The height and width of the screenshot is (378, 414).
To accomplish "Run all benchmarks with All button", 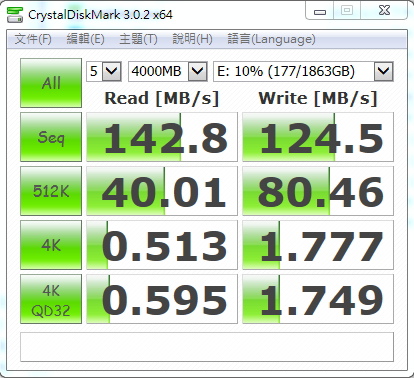I will pyautogui.click(x=51, y=83).
